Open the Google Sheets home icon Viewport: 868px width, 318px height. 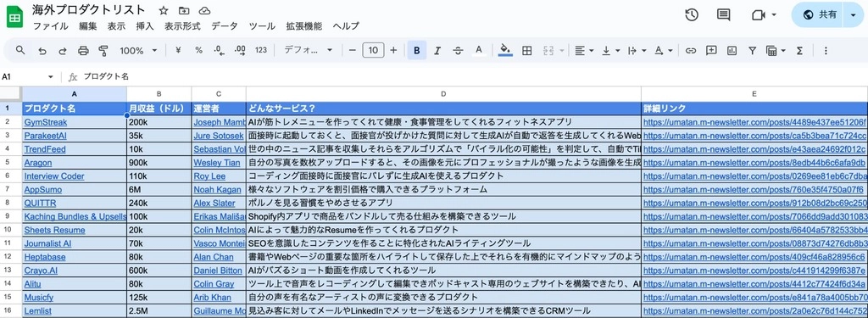(14, 17)
